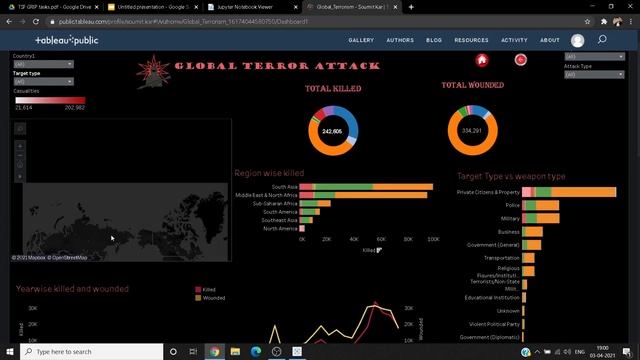Click the Southeast Asia label
The image size is (640, 360).
click(279, 220)
